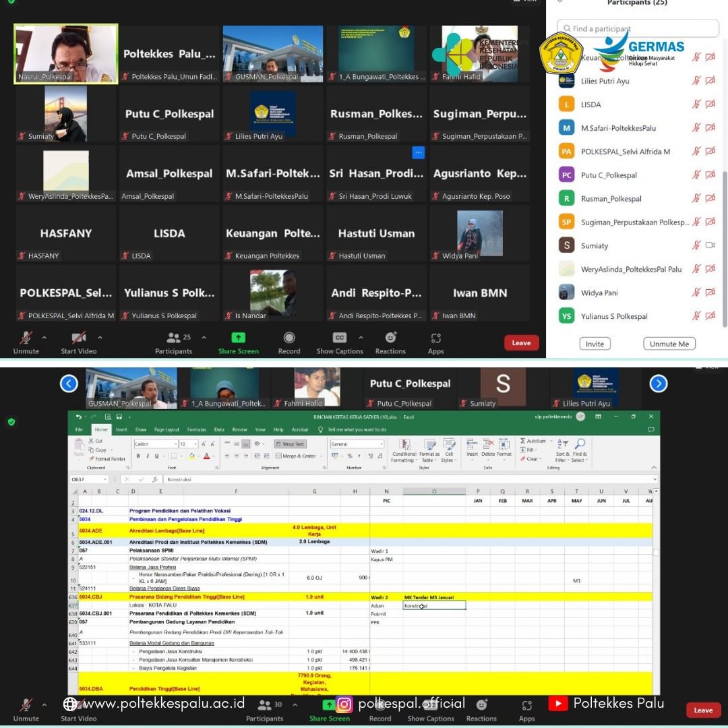Open the General number format dropdown
This screenshot has height=728, width=728.
tap(381, 444)
